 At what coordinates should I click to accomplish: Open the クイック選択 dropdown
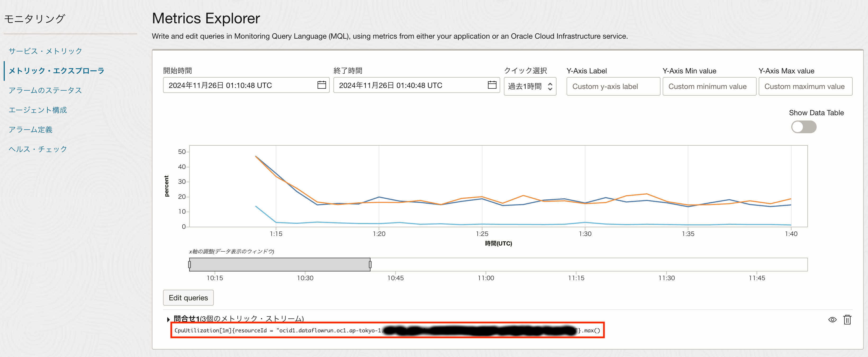click(x=530, y=86)
